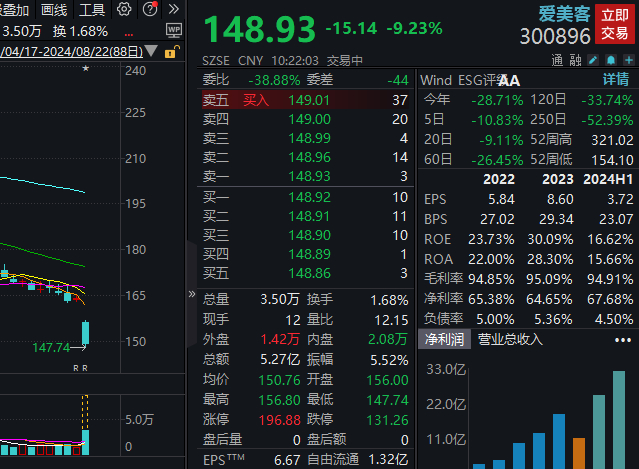This screenshot has width=639, height=469.
Task: Click the 2023 column header
Action: 557,179
